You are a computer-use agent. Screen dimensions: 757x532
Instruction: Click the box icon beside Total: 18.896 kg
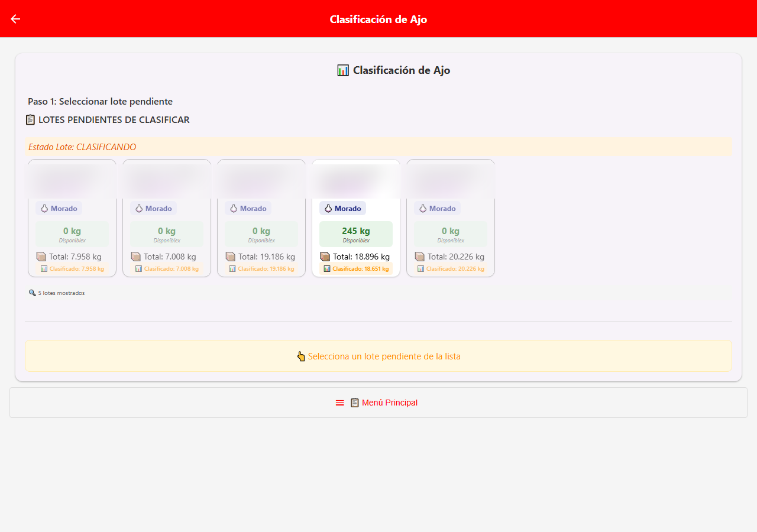click(325, 257)
